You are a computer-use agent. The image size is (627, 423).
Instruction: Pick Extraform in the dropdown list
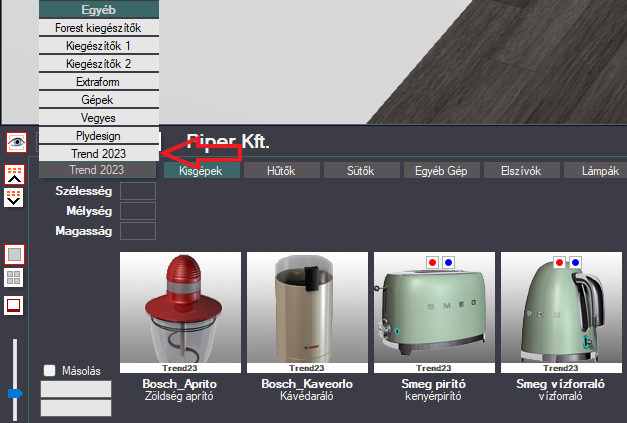coord(99,82)
